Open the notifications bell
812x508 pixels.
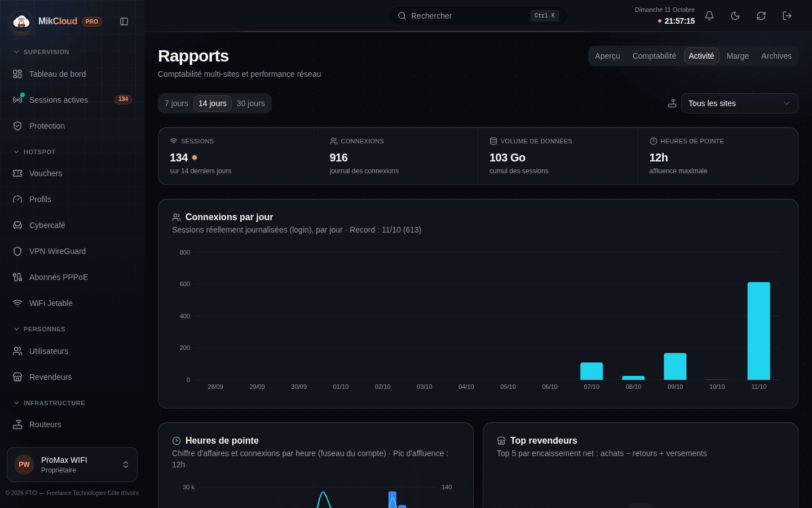tap(709, 16)
